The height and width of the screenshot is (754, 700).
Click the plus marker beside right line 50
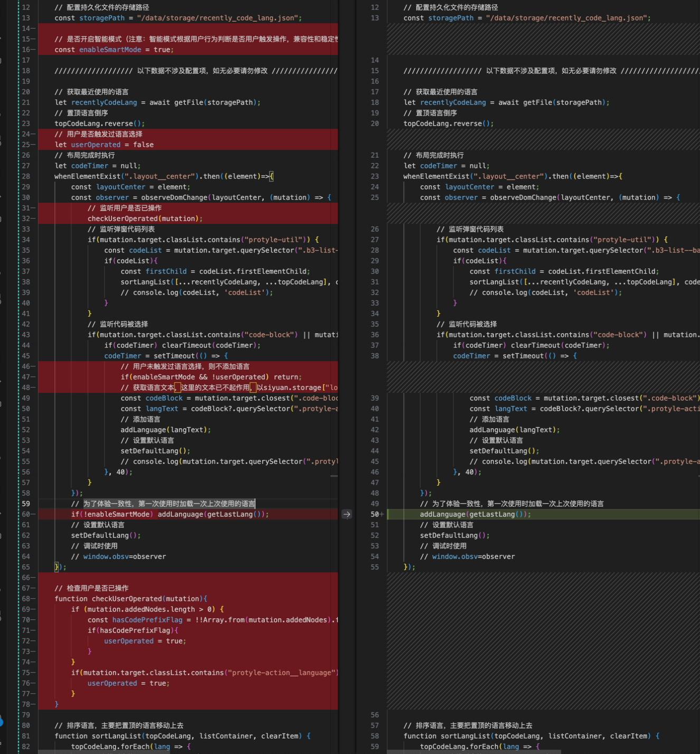(382, 514)
